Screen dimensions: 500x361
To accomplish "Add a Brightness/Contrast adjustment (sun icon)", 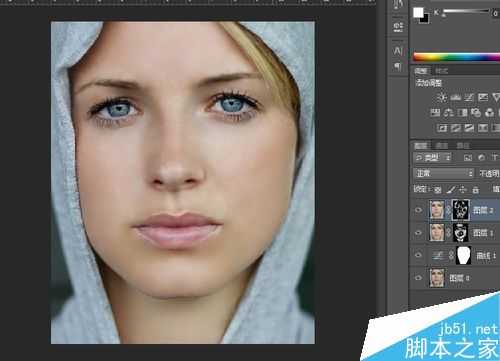I will pos(442,97).
